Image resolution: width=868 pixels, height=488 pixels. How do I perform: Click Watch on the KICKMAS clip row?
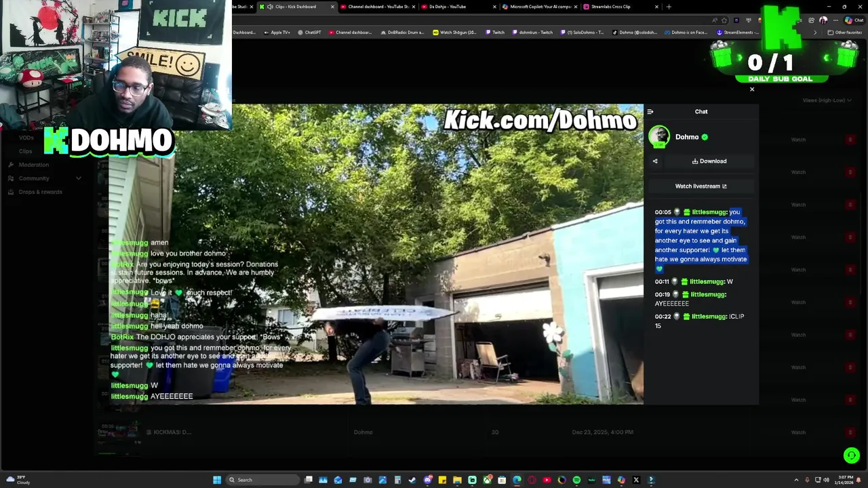[798, 432]
